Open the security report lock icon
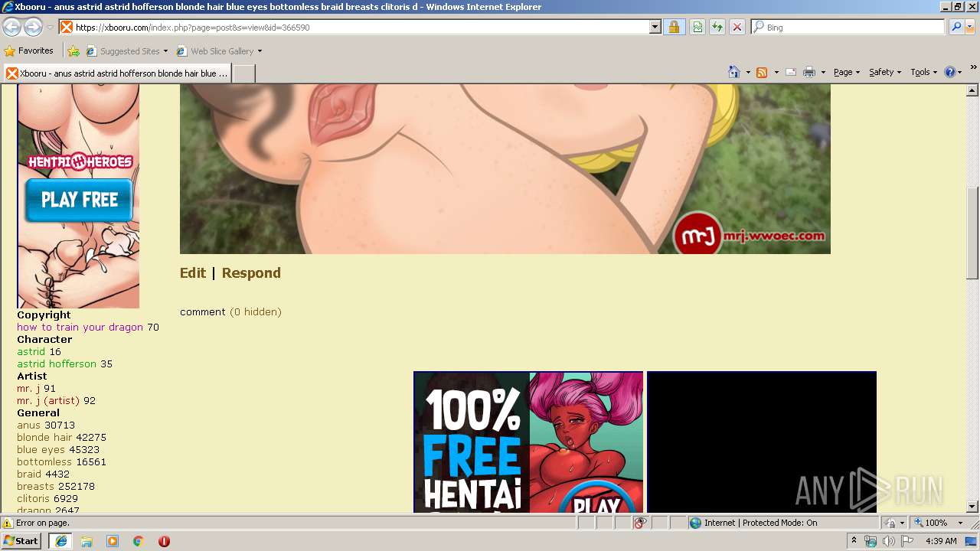This screenshot has width=980, height=551. pyautogui.click(x=674, y=28)
